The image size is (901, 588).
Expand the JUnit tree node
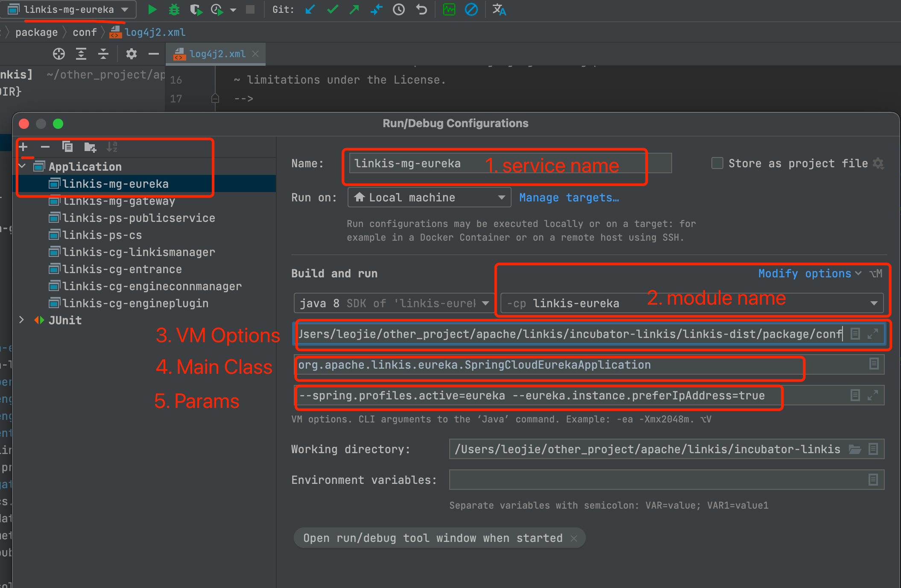(x=21, y=320)
